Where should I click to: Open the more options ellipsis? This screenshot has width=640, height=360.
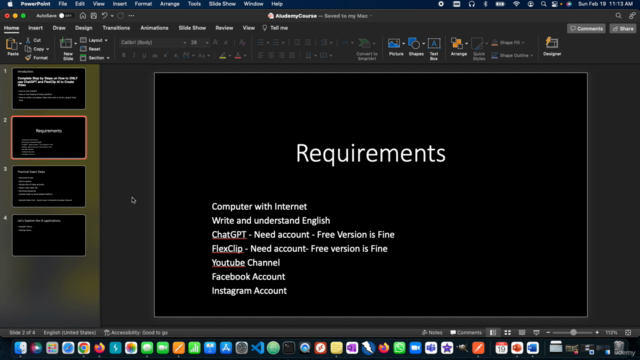point(131,16)
